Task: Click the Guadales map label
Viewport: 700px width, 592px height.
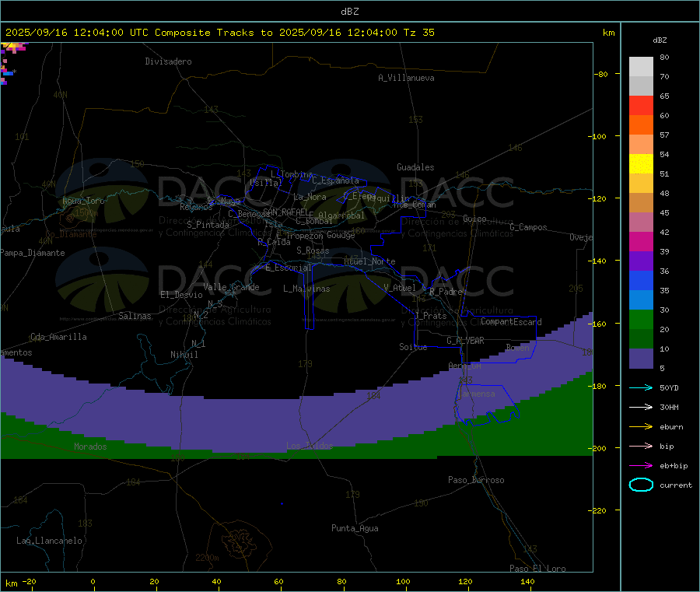Action: coord(415,167)
